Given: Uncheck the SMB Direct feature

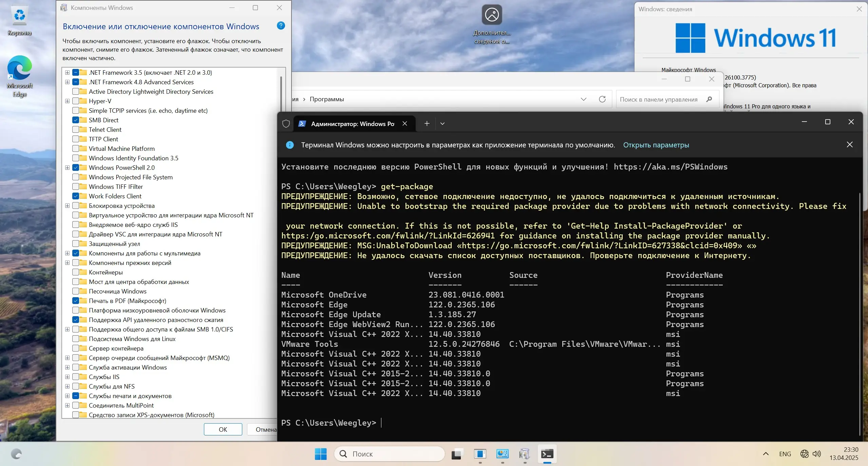Looking at the screenshot, I should (76, 120).
